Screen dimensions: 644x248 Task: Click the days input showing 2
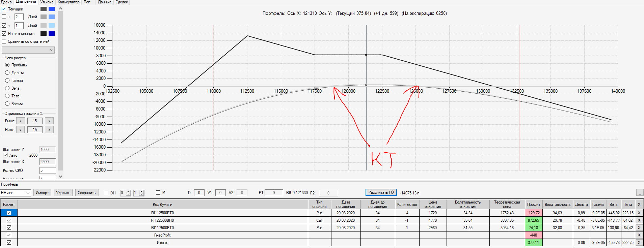click(19, 17)
